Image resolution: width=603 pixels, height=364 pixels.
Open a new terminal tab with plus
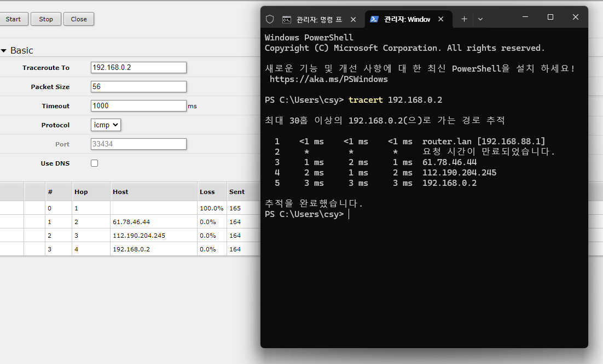(464, 19)
